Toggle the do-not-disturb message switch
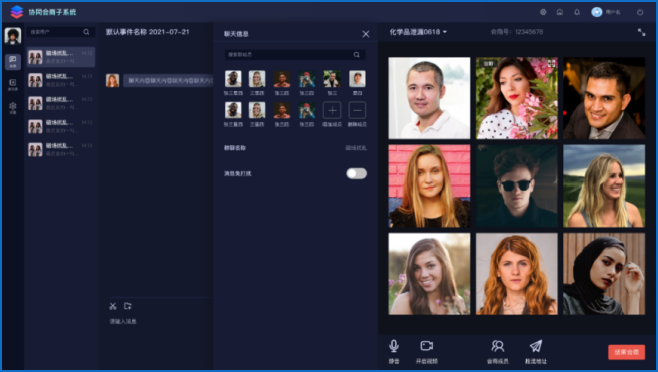The width and height of the screenshot is (658, 372). [x=356, y=173]
